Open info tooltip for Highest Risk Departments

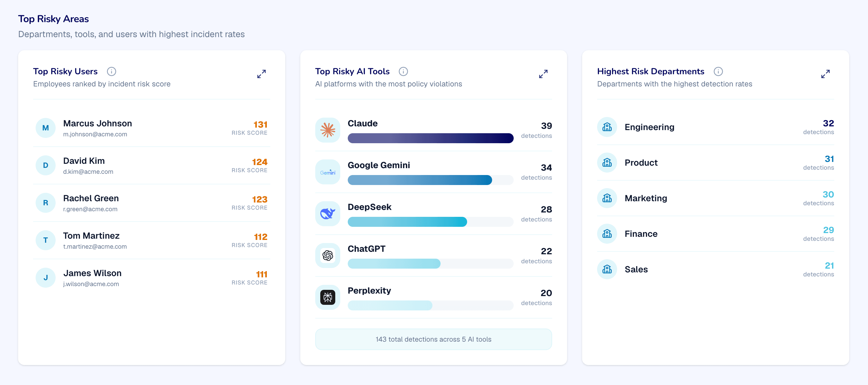click(x=718, y=71)
